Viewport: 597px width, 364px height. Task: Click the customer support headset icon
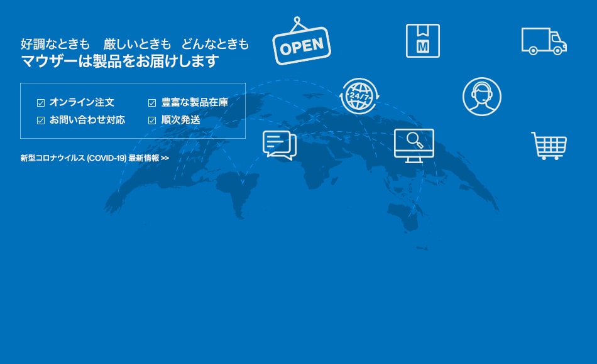click(481, 97)
